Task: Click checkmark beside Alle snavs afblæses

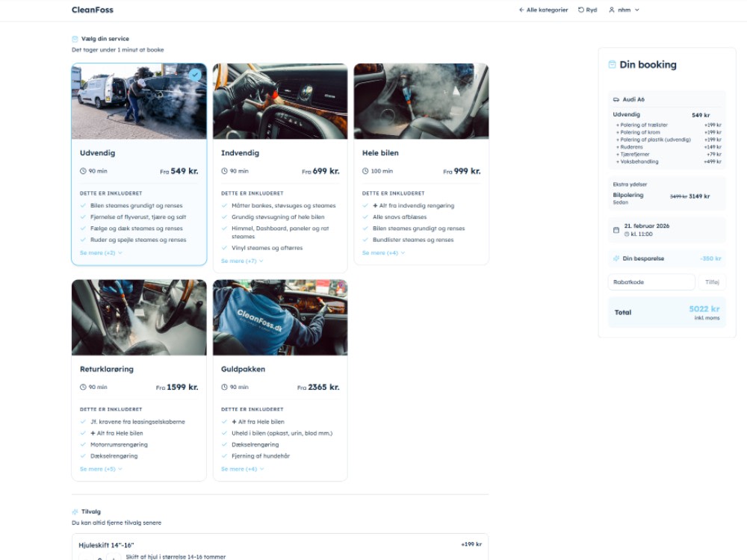Action: (x=365, y=217)
